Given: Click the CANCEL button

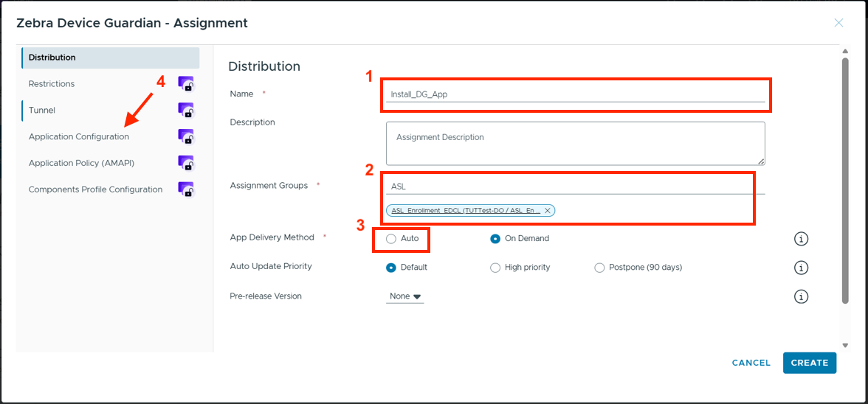Looking at the screenshot, I should coord(751,363).
